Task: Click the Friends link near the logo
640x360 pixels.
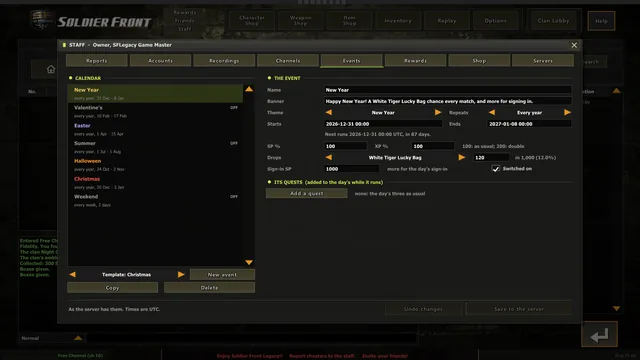Action: 184,20
